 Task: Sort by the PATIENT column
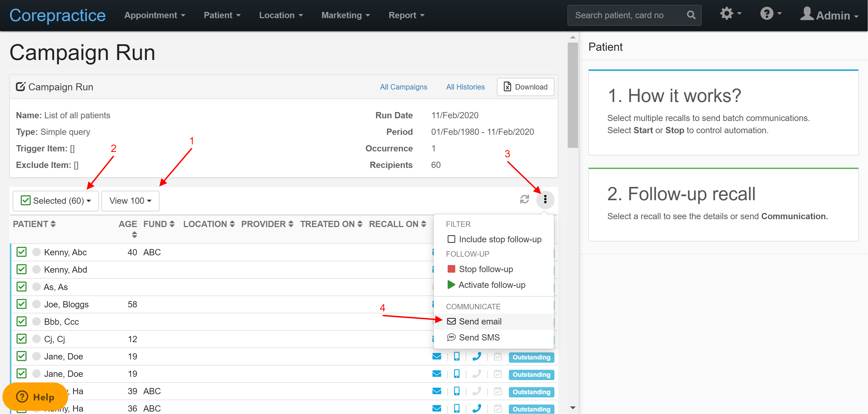[34, 224]
